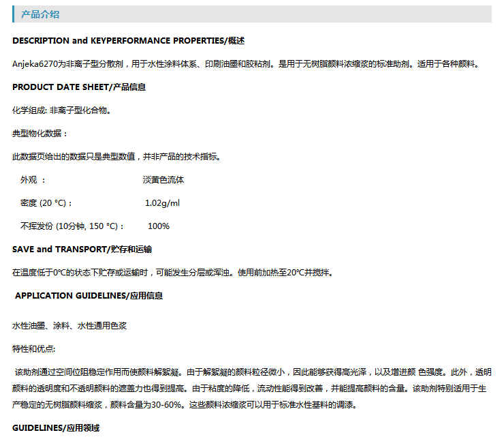Click the 典型物化数据 label

point(40,133)
